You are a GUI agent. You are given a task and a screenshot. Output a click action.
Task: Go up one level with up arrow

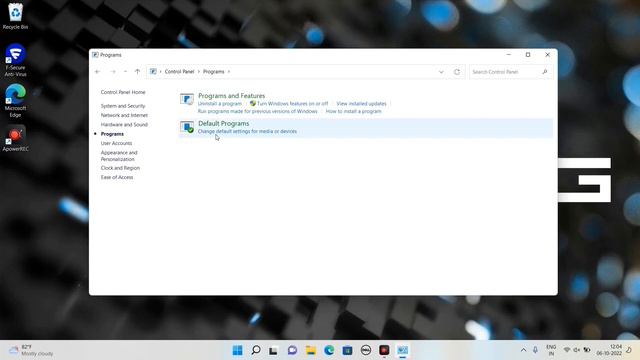coord(137,71)
